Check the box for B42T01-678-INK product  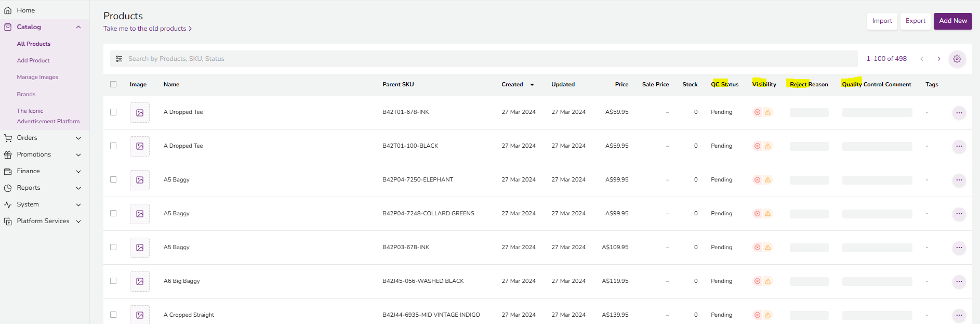point(113,112)
